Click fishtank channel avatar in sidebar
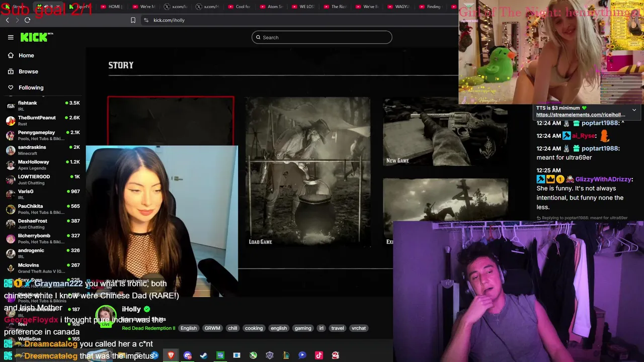This screenshot has width=644, height=362. (x=11, y=106)
